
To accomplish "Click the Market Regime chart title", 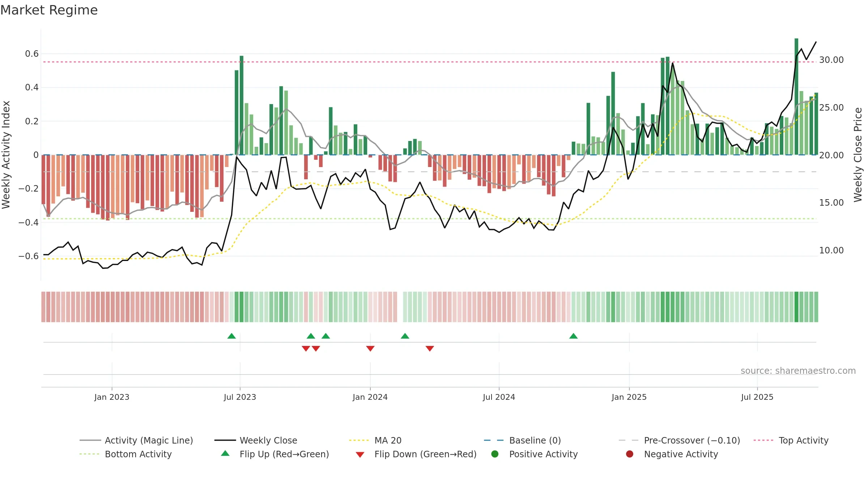I will click(49, 10).
